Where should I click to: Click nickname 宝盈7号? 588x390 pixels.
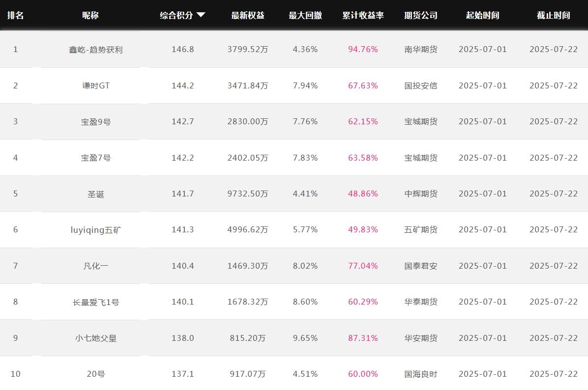[x=96, y=158]
